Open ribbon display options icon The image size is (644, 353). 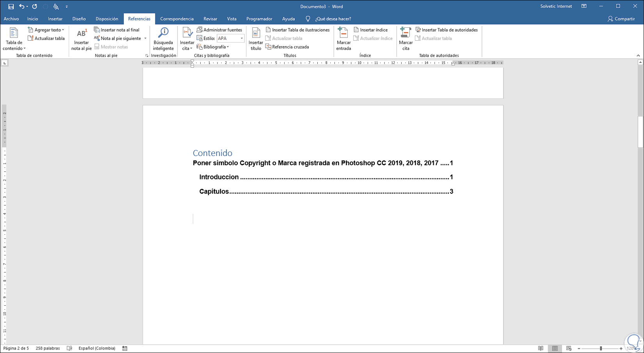(584, 6)
